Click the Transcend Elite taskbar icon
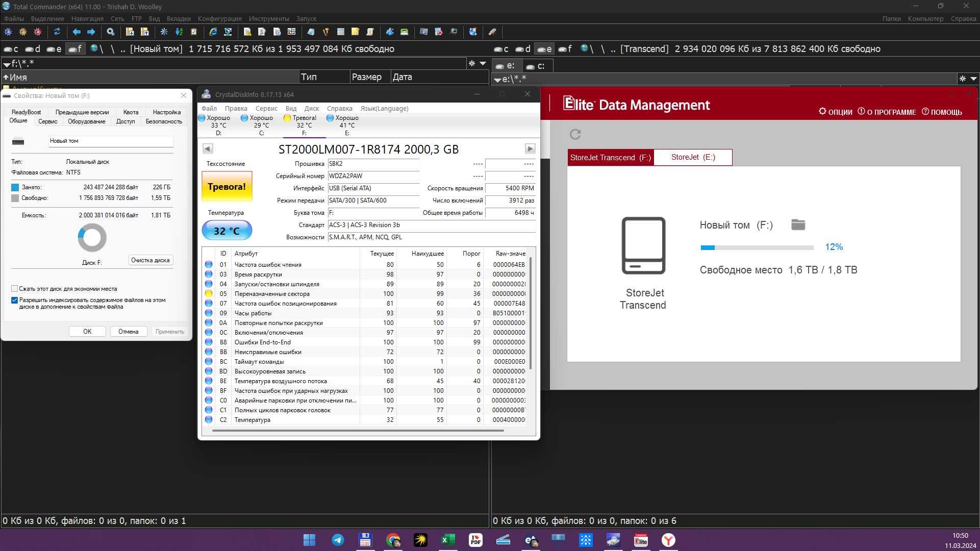The width and height of the screenshot is (980, 551). pyautogui.click(x=641, y=540)
